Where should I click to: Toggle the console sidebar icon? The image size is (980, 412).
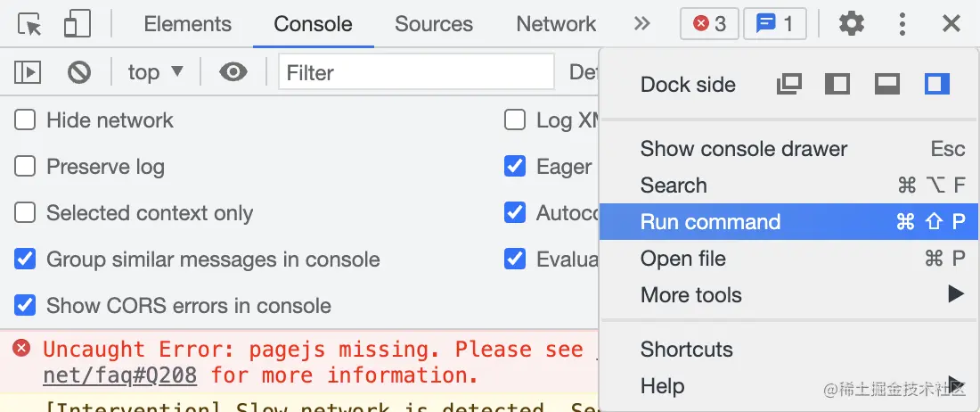tap(28, 72)
